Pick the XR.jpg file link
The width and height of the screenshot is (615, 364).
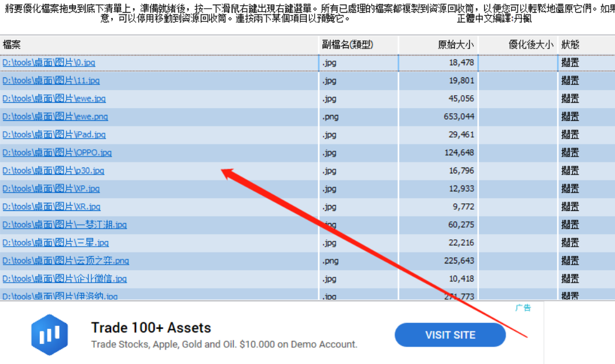tap(51, 206)
